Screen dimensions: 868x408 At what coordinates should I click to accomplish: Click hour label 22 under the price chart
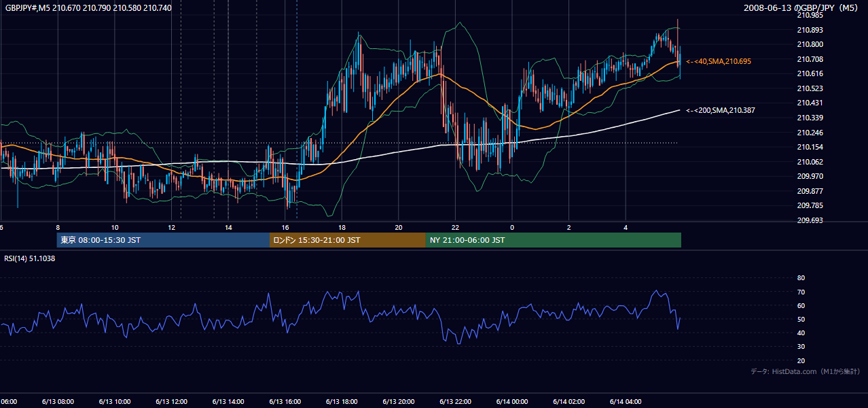(456, 227)
